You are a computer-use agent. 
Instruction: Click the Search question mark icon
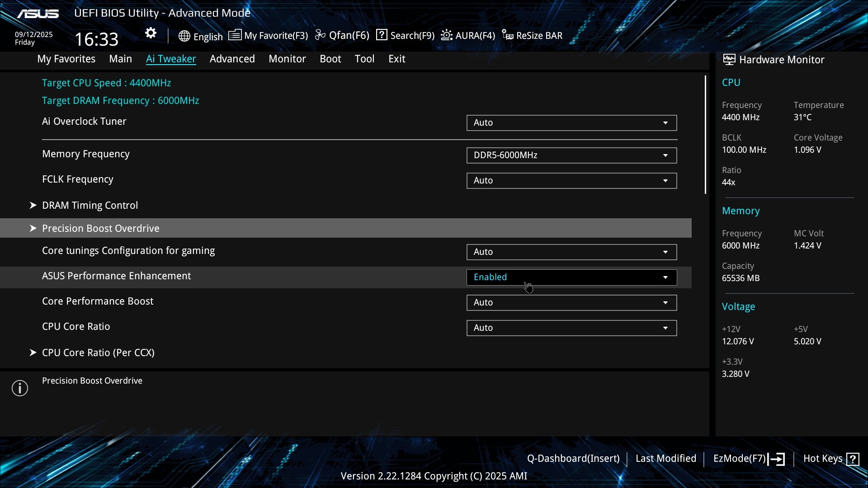[x=382, y=35]
